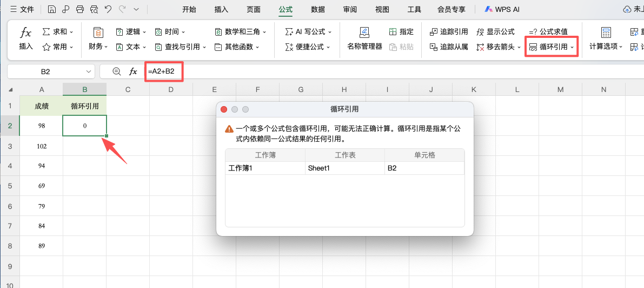Click cell A2 containing 98
The width and height of the screenshot is (644, 288).
(x=42, y=126)
